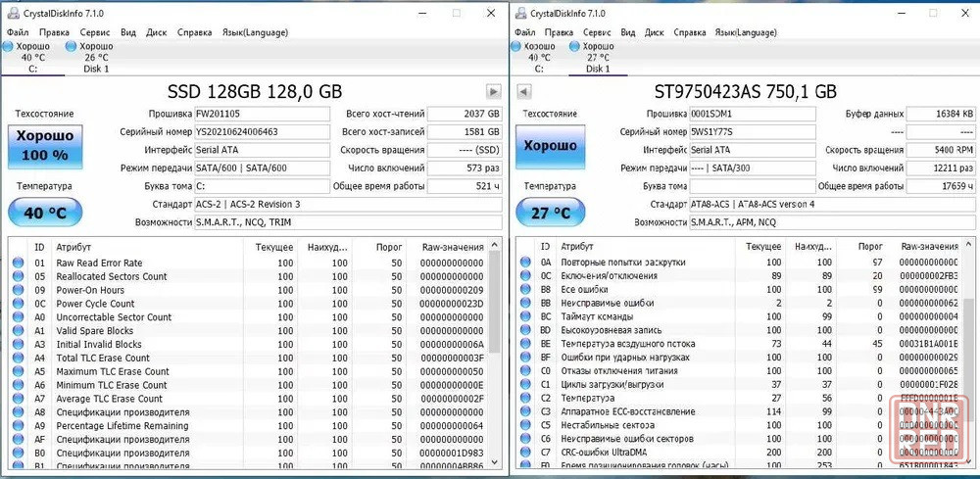Select Average TLC Erase Count row

click(249, 399)
